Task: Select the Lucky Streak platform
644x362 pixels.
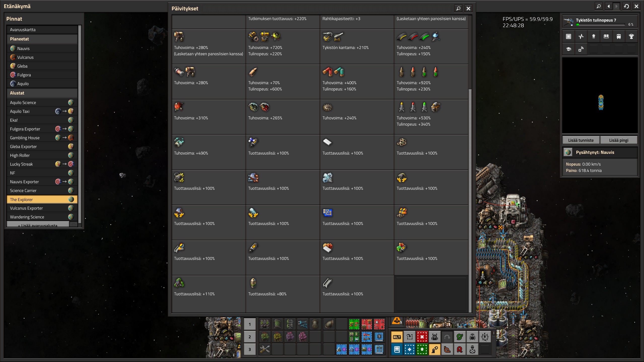Action: coord(42,164)
